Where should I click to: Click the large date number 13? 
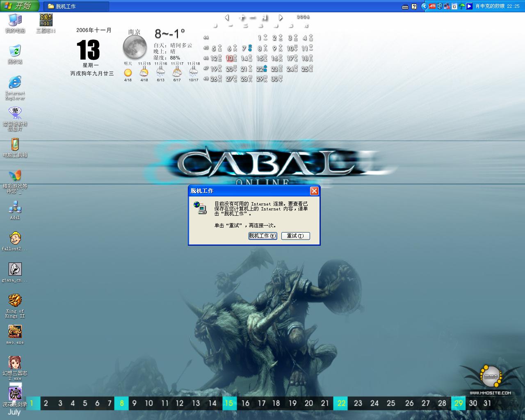88,50
